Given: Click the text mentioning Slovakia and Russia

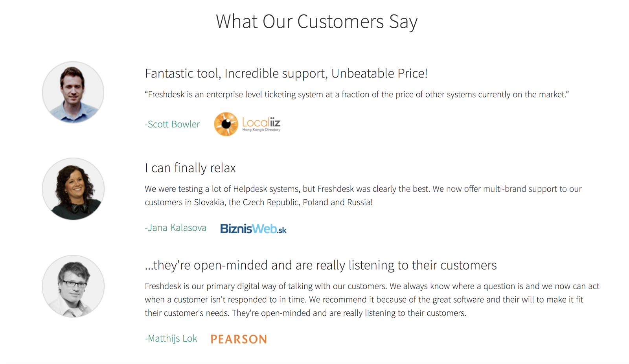Looking at the screenshot, I should [259, 202].
